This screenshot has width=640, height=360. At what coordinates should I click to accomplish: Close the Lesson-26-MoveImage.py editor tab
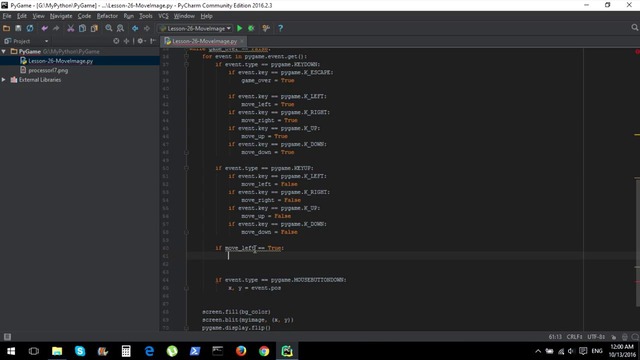pos(242,41)
